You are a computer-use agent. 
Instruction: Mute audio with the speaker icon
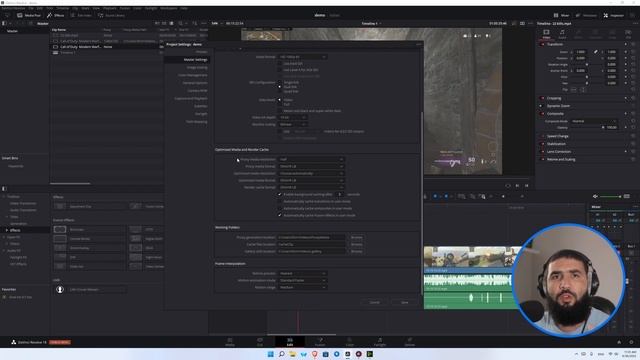pos(596,196)
